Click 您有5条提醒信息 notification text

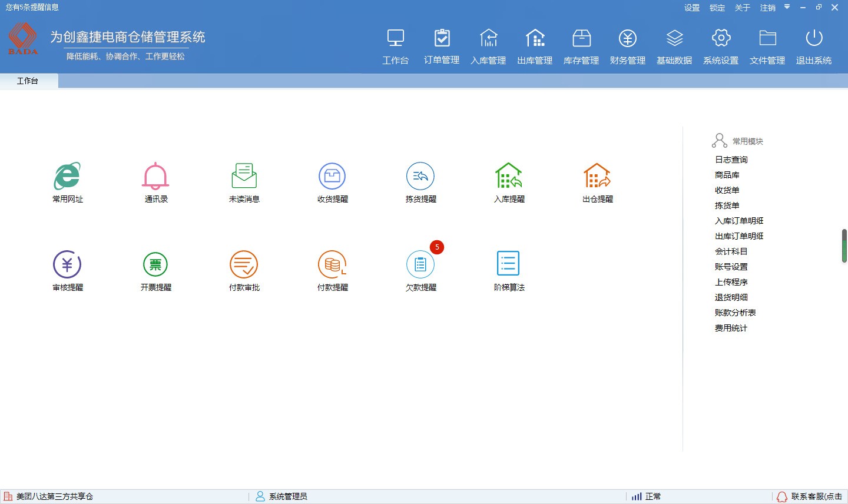pos(32,7)
